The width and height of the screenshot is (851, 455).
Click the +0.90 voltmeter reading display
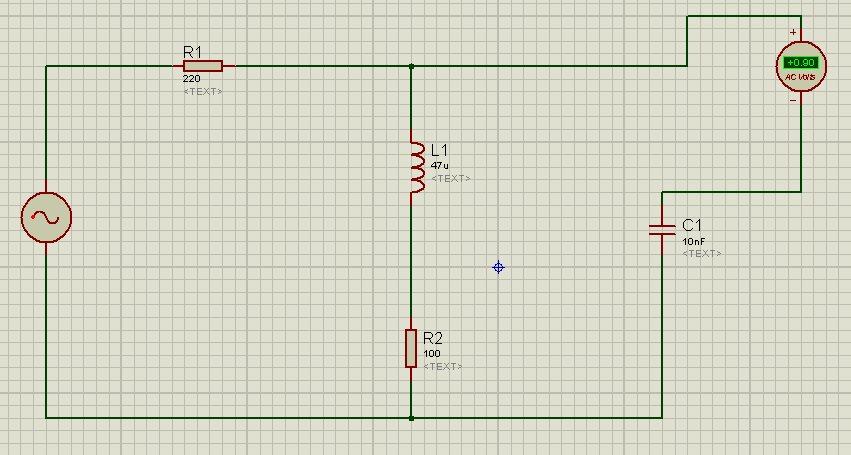coord(801,63)
